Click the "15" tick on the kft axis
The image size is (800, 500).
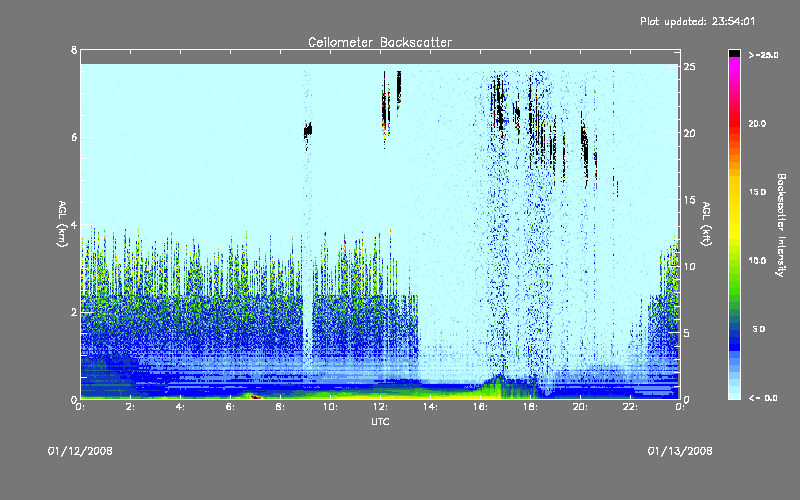(689, 200)
